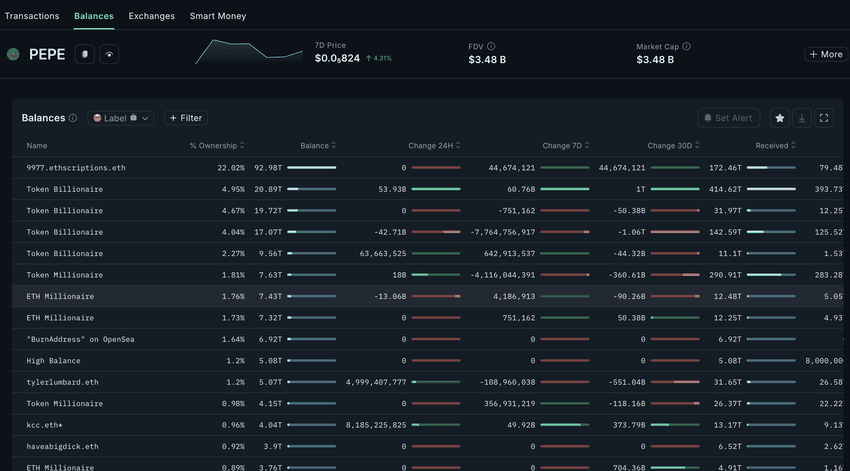Switch to the Transactions tab
Viewport: 850px width, 471px height.
32,16
